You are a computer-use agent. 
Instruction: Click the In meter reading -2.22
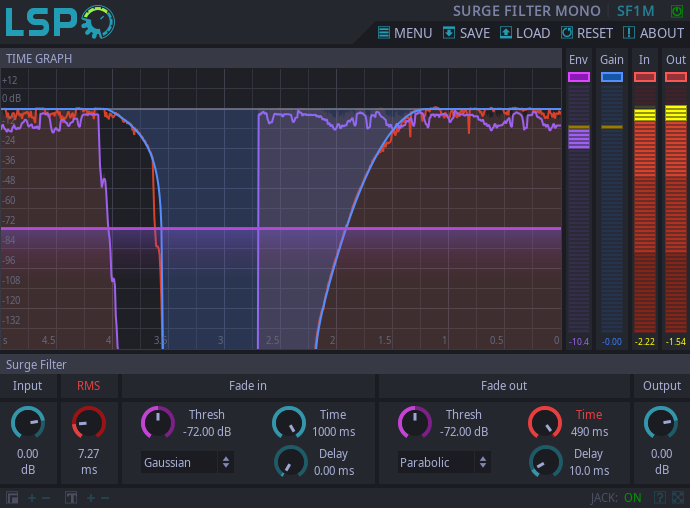(645, 342)
